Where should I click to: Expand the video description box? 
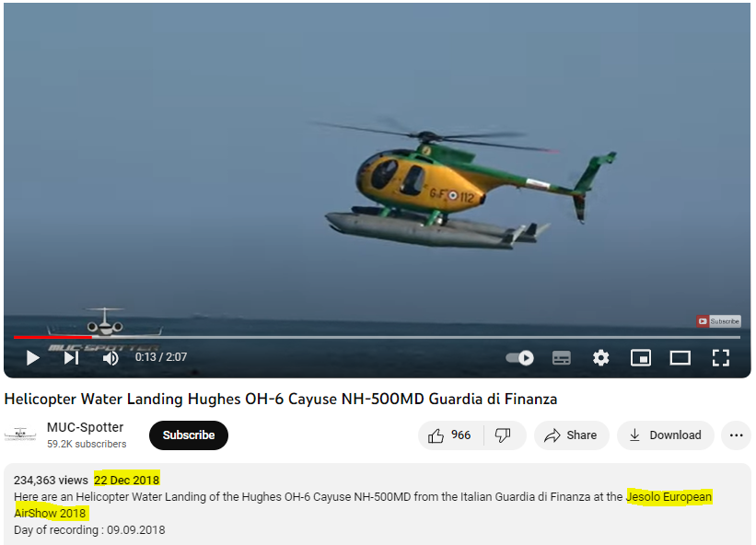pos(377,504)
